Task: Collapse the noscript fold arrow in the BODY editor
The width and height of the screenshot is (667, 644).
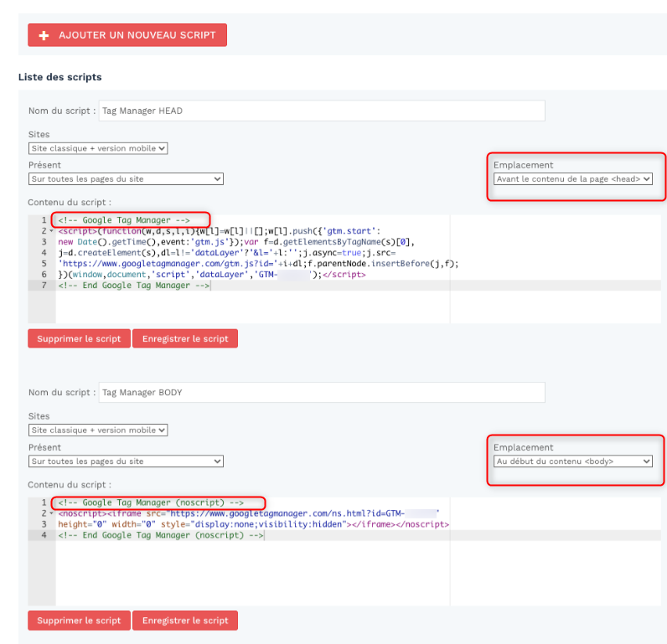Action: click(x=51, y=513)
